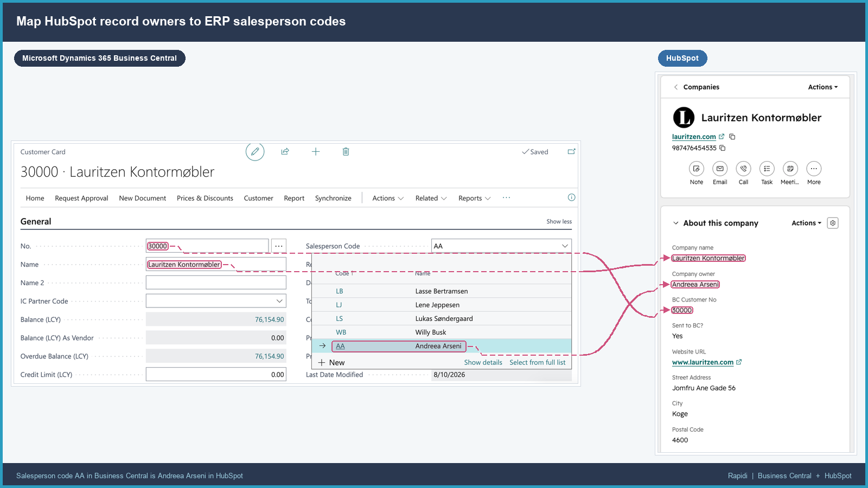Image resolution: width=868 pixels, height=488 pixels.
Task: Select Lene Jeppesen LJ row
Action: tap(442, 305)
